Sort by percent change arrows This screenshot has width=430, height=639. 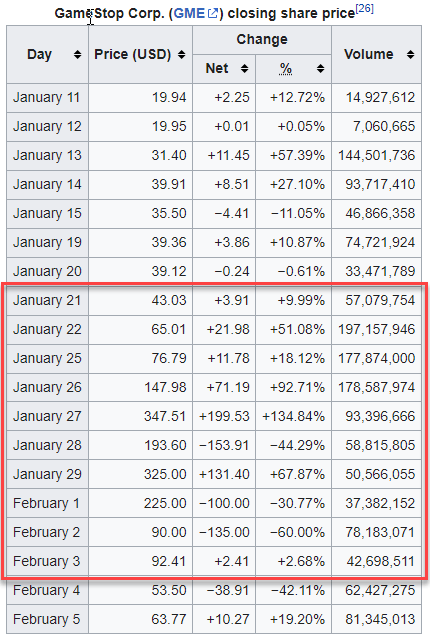pos(321,68)
